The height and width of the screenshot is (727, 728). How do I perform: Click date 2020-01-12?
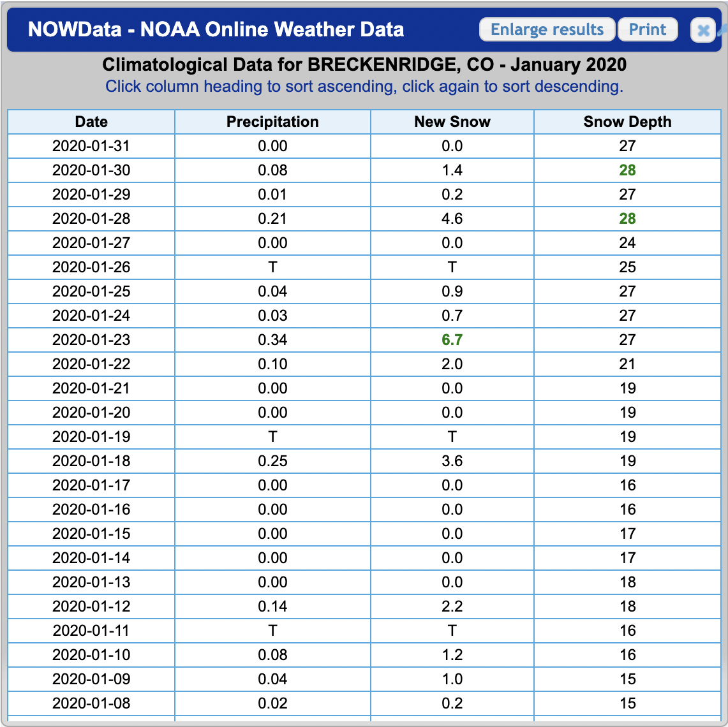(x=91, y=606)
